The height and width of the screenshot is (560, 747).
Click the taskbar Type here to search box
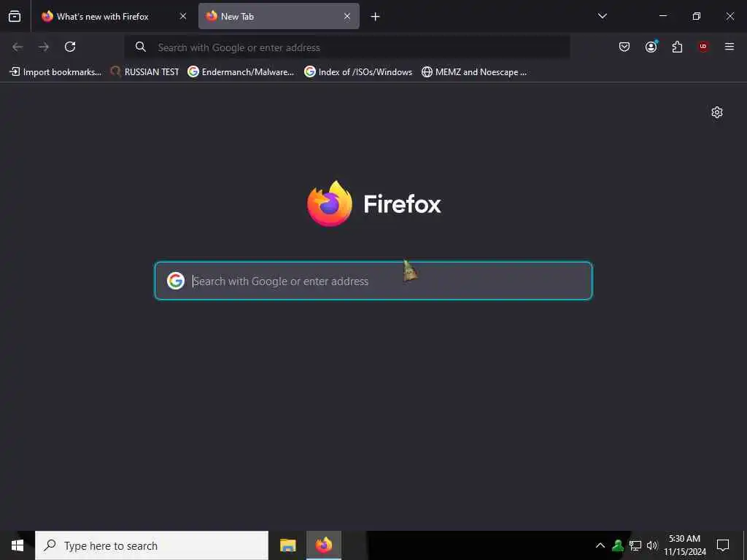click(x=152, y=545)
